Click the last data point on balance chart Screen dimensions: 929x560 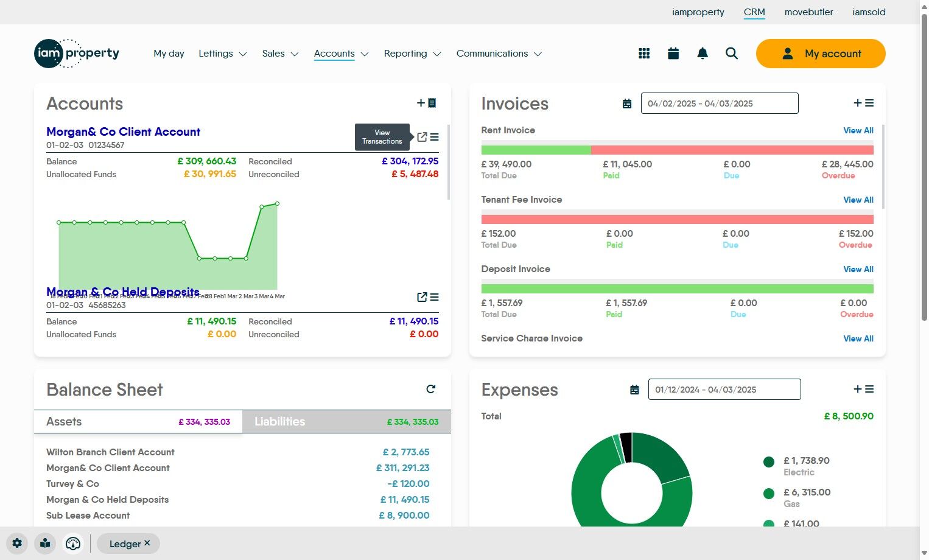click(278, 203)
